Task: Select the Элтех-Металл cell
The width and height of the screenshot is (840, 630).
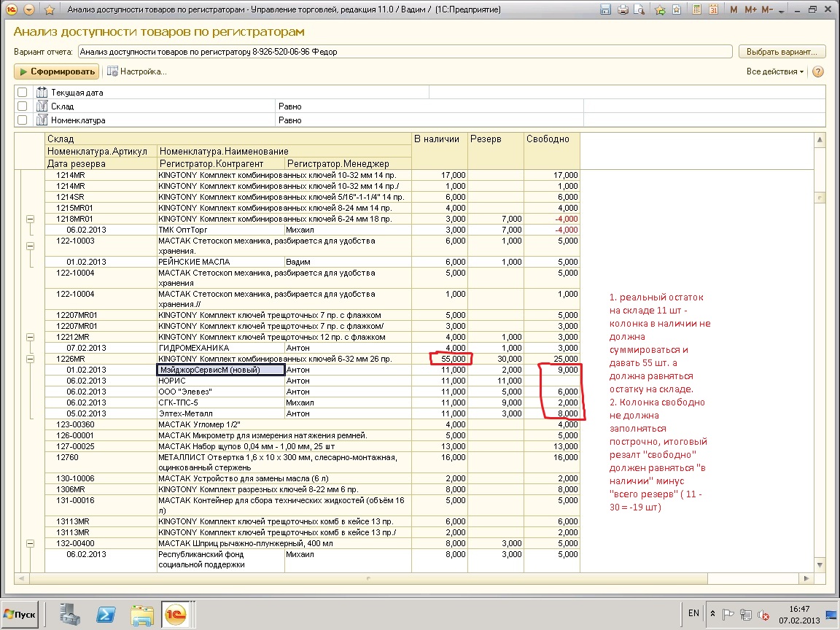Action: coord(221,413)
